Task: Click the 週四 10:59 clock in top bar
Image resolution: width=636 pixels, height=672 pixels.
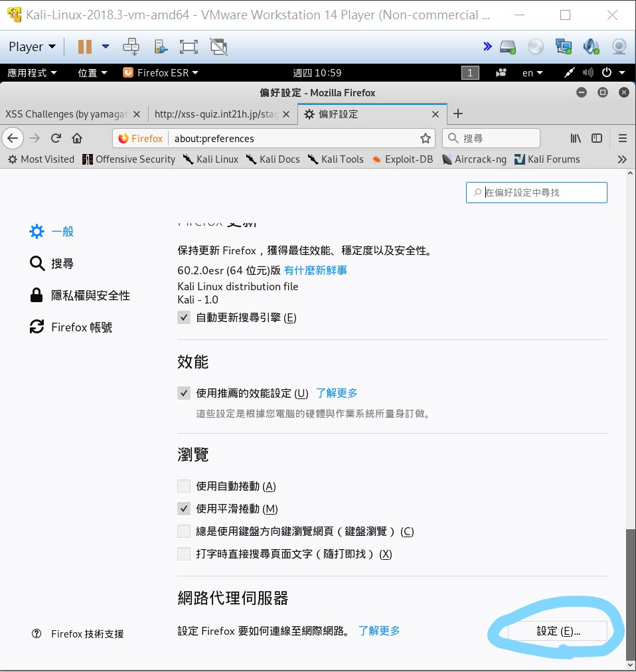Action: click(317, 73)
